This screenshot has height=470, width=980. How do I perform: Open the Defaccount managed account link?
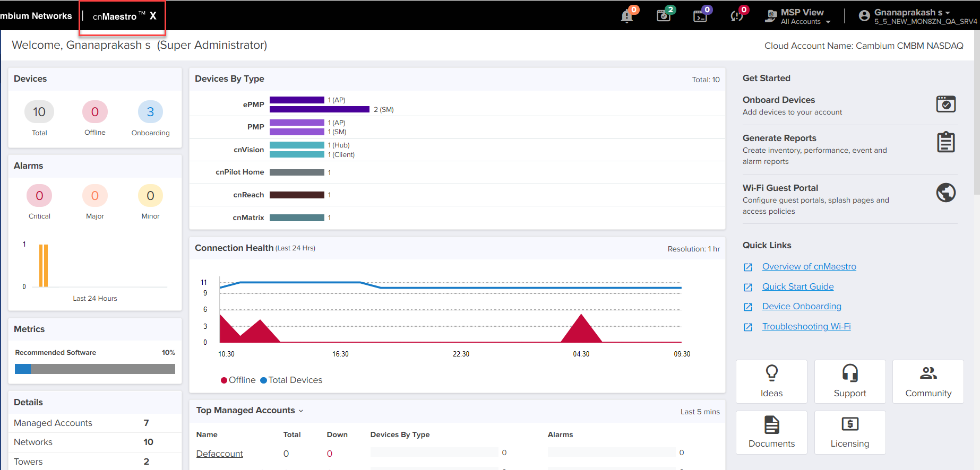click(x=219, y=454)
